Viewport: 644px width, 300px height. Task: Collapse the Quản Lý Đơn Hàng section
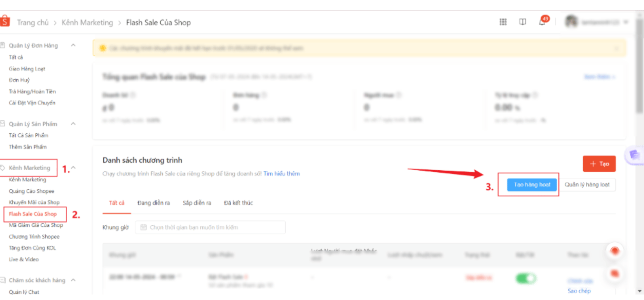[73, 45]
